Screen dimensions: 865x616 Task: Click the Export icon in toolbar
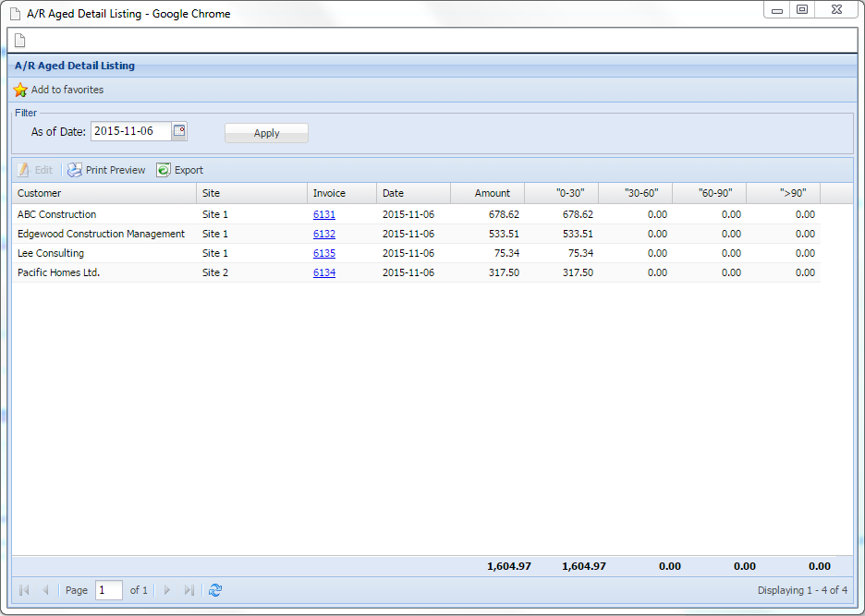point(164,170)
